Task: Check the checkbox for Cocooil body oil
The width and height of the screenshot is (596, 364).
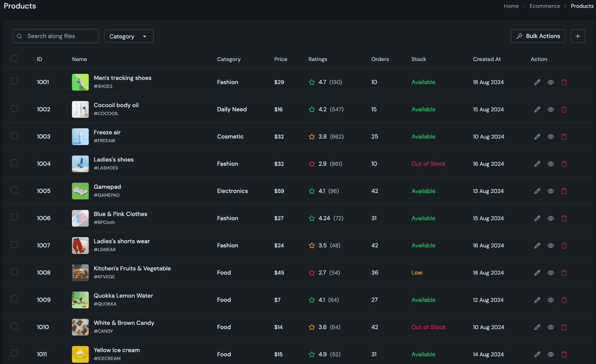Action: tap(14, 109)
